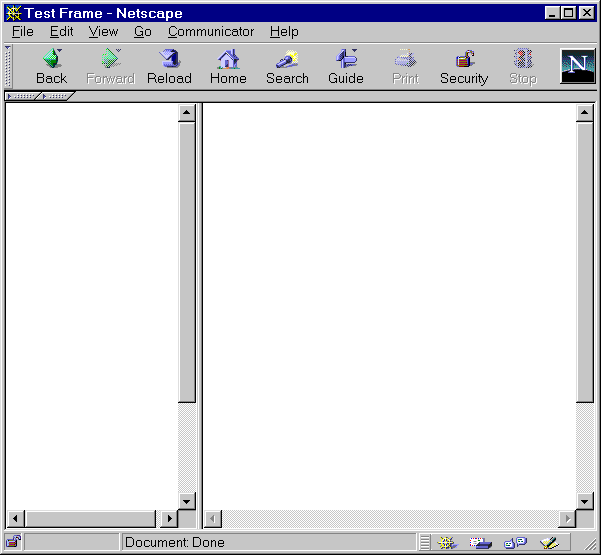This screenshot has height=555, width=601.
Task: Click left frame scroll right arrow
Action: (x=169, y=519)
